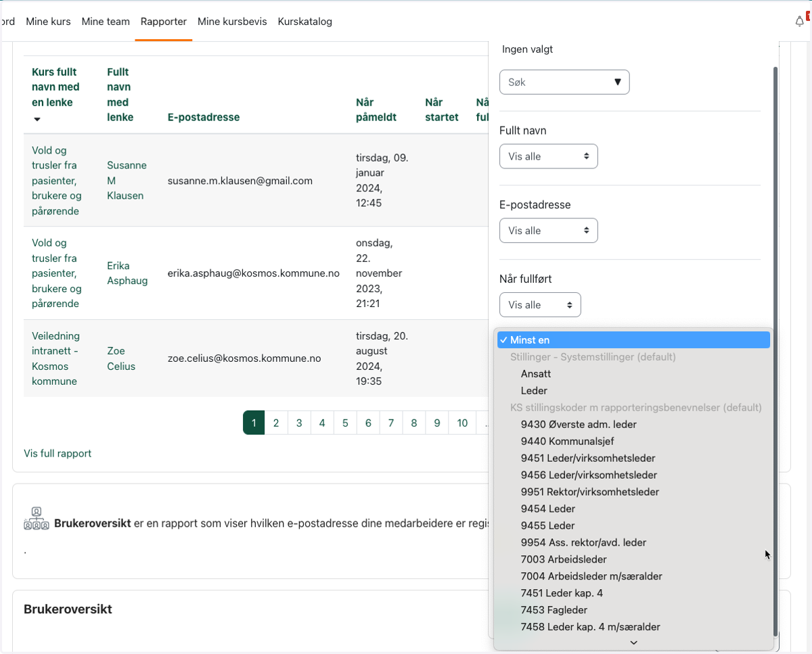
Task: Go to page 6
Action: [x=368, y=423]
